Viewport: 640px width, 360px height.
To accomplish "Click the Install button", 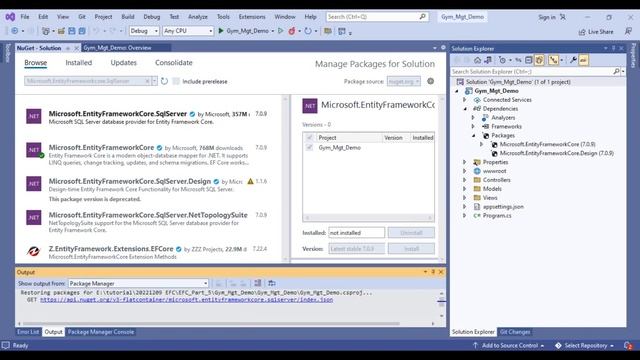I will (411, 249).
